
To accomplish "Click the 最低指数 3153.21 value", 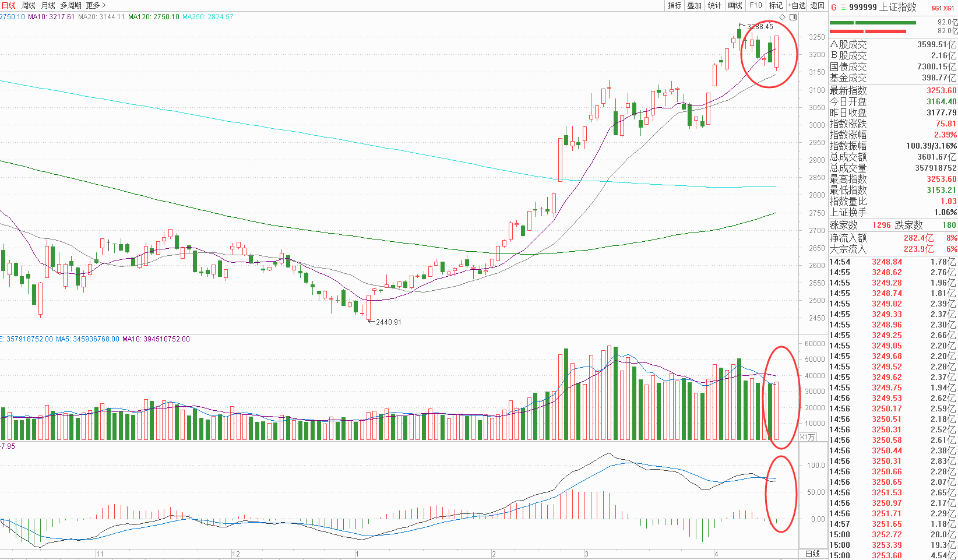I will click(941, 190).
